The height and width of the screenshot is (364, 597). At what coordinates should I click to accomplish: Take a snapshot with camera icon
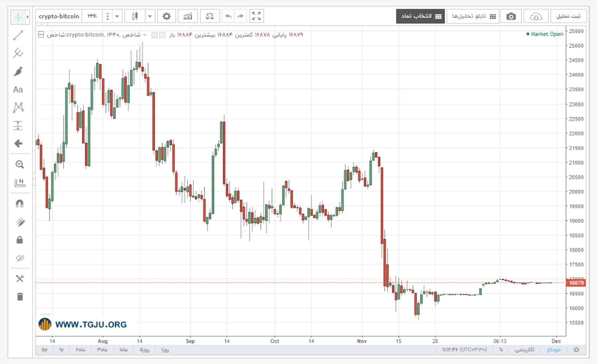511,16
